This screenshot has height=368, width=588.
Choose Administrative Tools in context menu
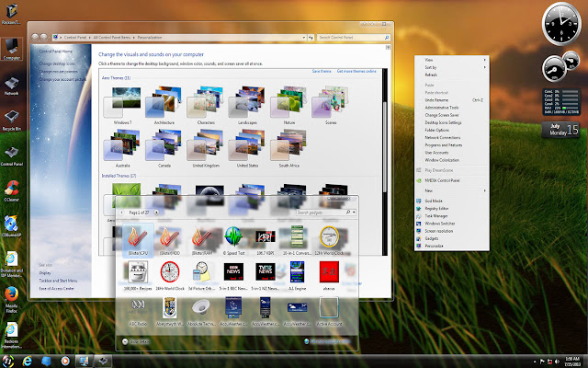click(x=452, y=108)
